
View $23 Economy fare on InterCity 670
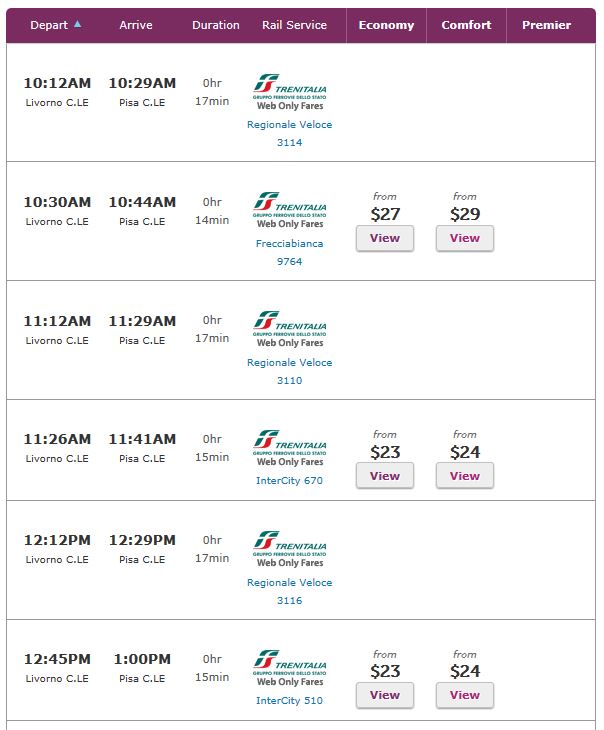[385, 476]
